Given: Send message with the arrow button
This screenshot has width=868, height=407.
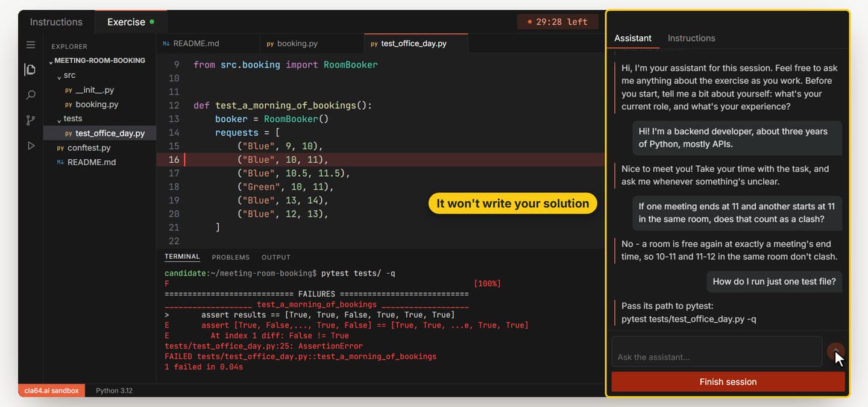Looking at the screenshot, I should tap(835, 351).
